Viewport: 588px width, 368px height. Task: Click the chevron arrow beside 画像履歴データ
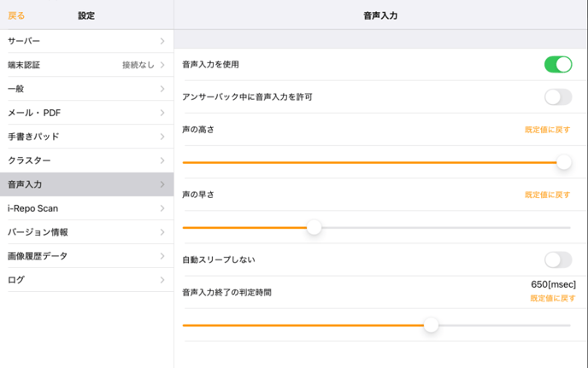(x=162, y=256)
